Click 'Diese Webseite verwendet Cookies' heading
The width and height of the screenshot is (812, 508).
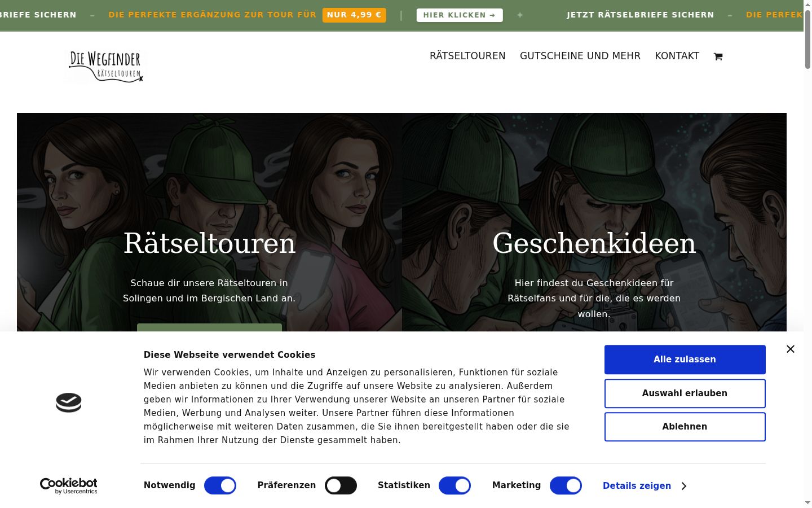230,355
